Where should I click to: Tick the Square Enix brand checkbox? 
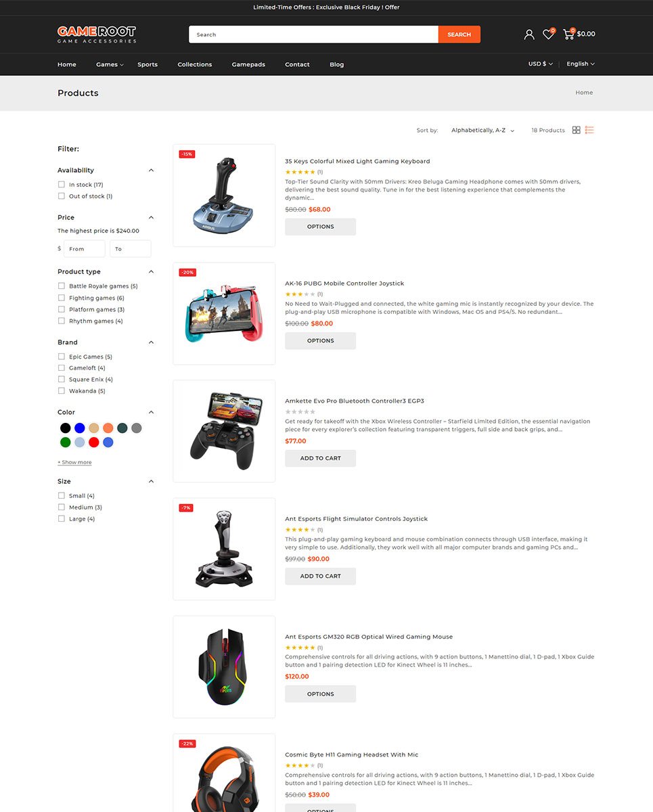tap(62, 380)
